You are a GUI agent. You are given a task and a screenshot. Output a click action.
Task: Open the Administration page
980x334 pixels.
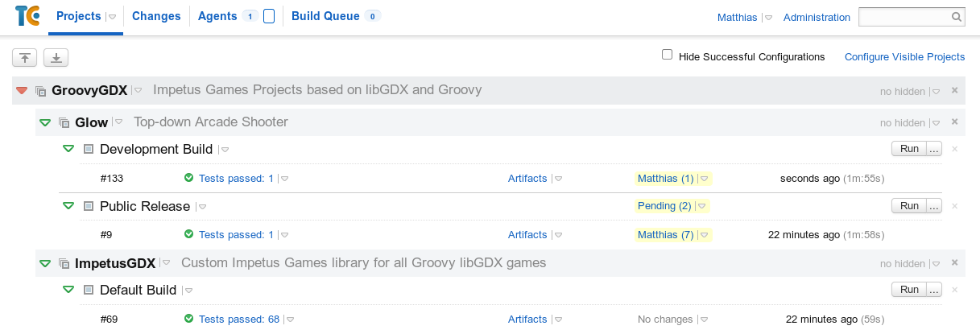pyautogui.click(x=817, y=17)
